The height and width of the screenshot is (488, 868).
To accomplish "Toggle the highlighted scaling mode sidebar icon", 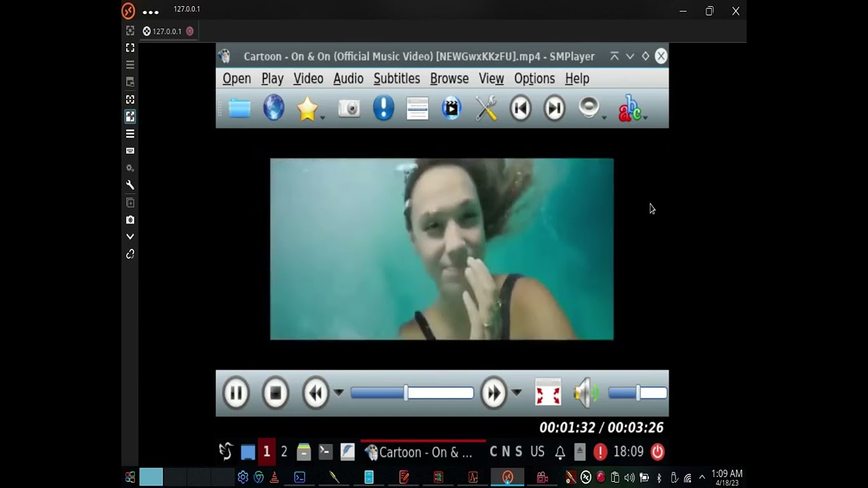I will [x=130, y=117].
